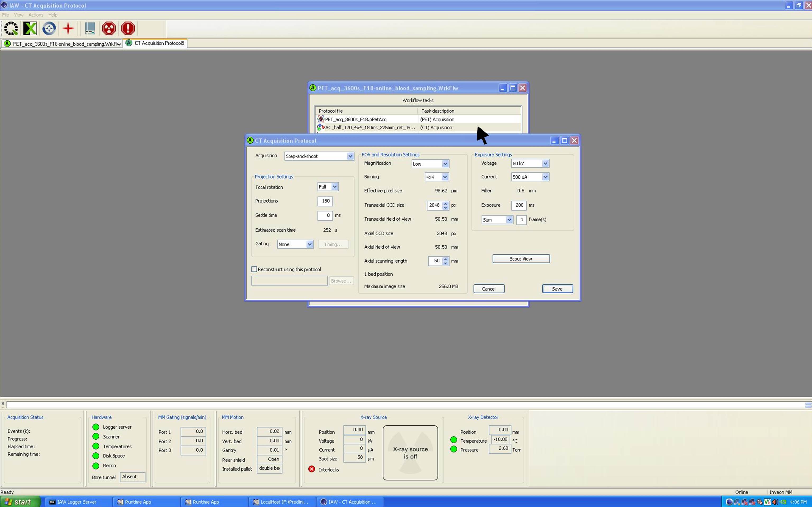Click the Scout View button
812x507 pixels.
(x=521, y=259)
